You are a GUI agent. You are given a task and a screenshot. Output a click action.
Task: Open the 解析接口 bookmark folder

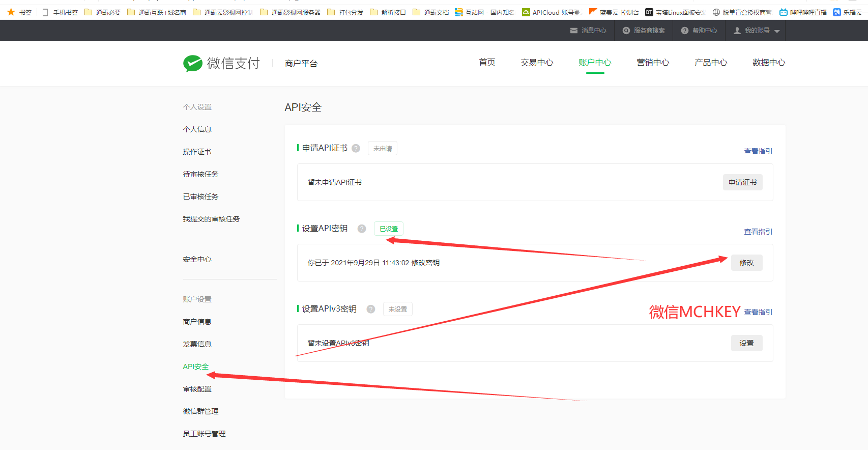coord(388,12)
